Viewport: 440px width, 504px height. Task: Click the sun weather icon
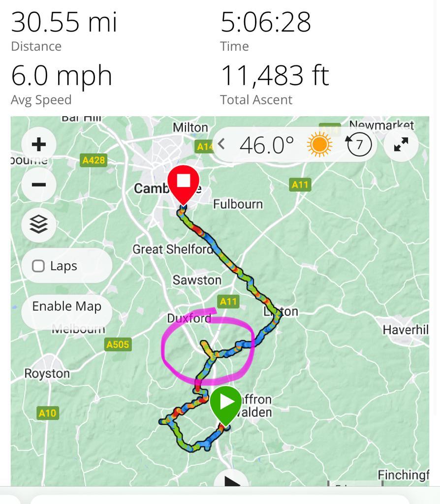coord(319,145)
